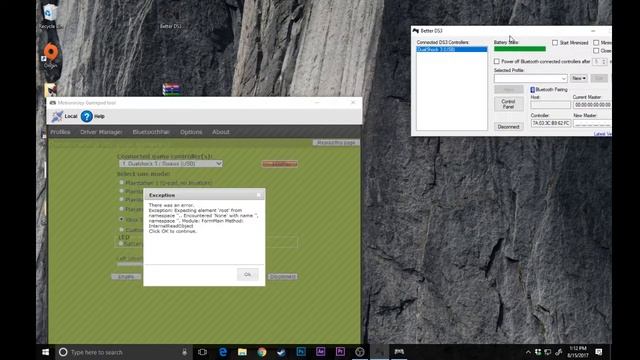Click Disconnect in the Better DS3 window
Screen dimensions: 640x360
[508, 127]
